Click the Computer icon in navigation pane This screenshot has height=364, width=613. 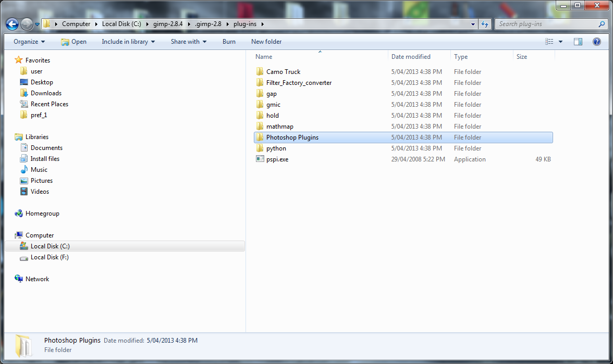click(x=18, y=235)
